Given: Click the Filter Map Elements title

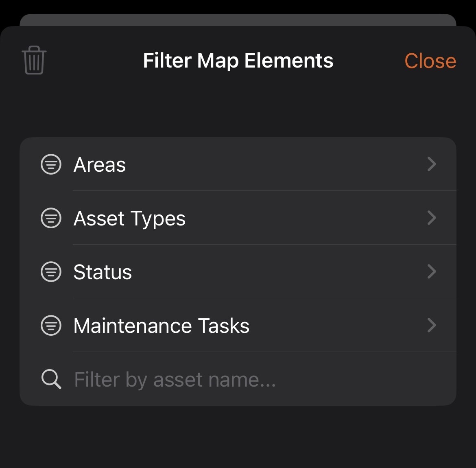Looking at the screenshot, I should pyautogui.click(x=238, y=61).
